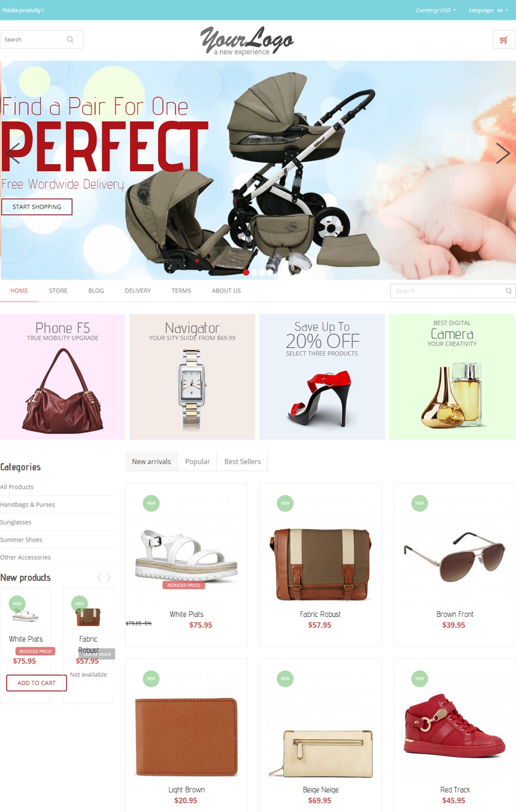
Task: Click the magnifier icon in navigation bar search
Action: (x=508, y=291)
